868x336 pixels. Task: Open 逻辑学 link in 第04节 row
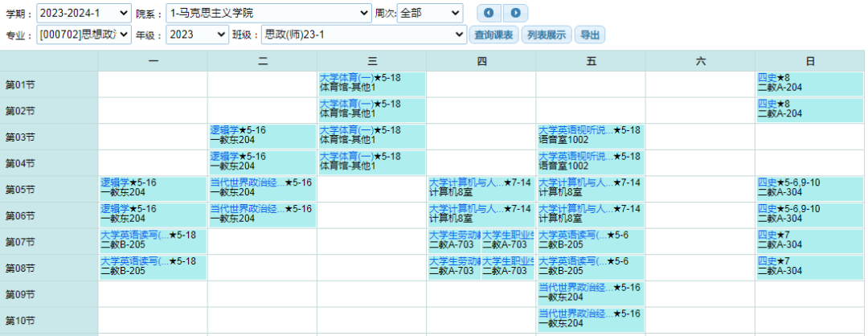(x=224, y=156)
